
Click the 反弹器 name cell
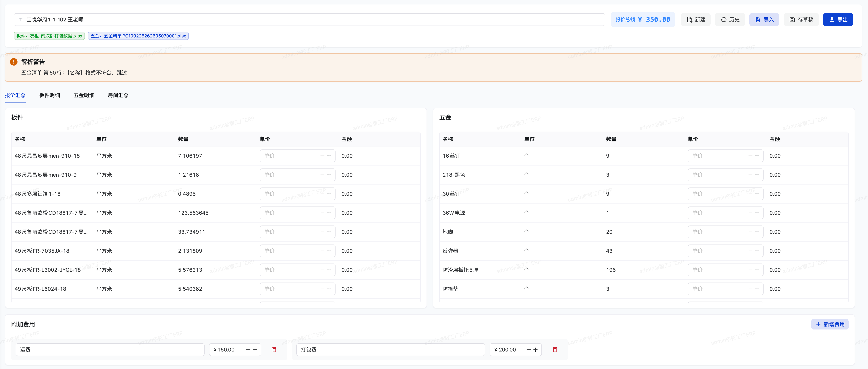pos(450,251)
